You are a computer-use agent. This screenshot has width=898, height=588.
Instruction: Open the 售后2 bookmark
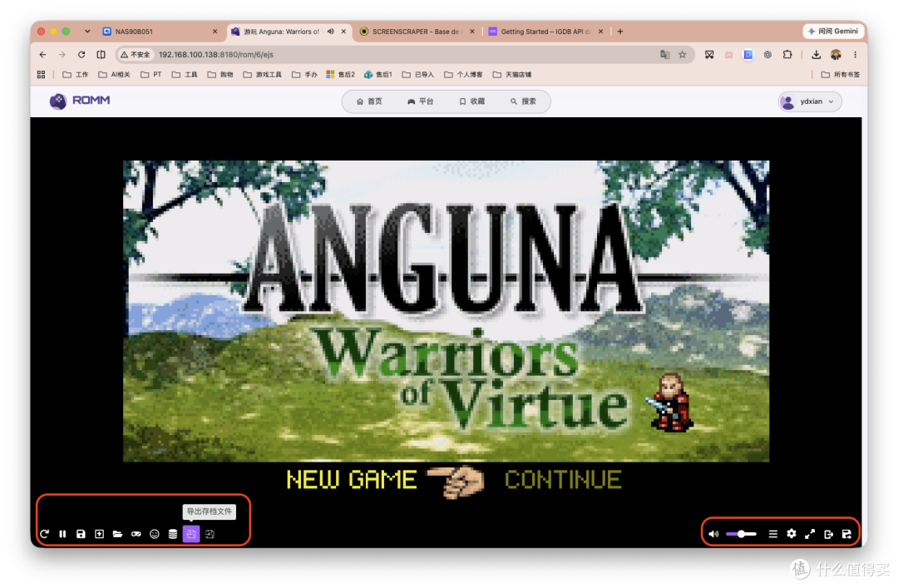point(341,75)
